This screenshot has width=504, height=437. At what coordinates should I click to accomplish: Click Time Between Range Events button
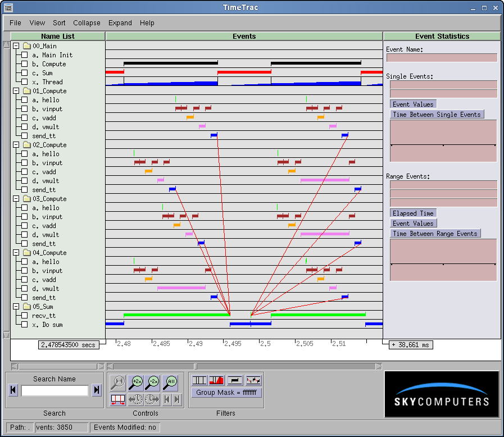(x=435, y=234)
